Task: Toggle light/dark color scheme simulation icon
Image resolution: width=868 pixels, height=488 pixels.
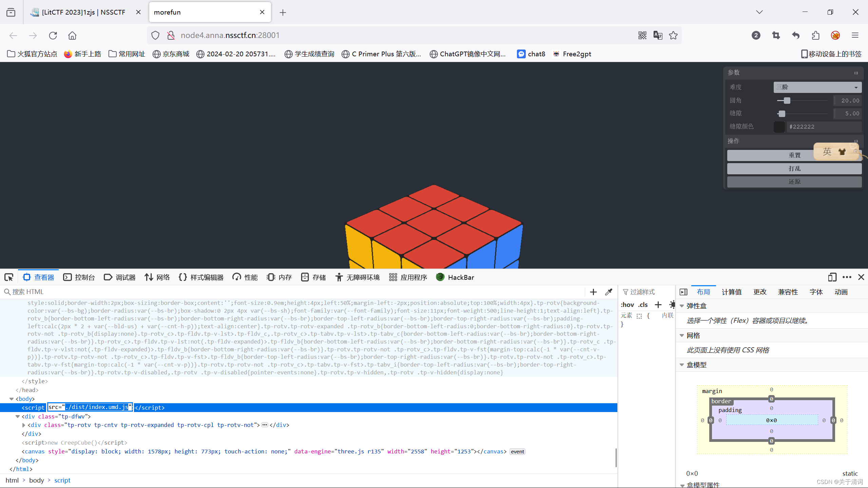Action: click(672, 305)
